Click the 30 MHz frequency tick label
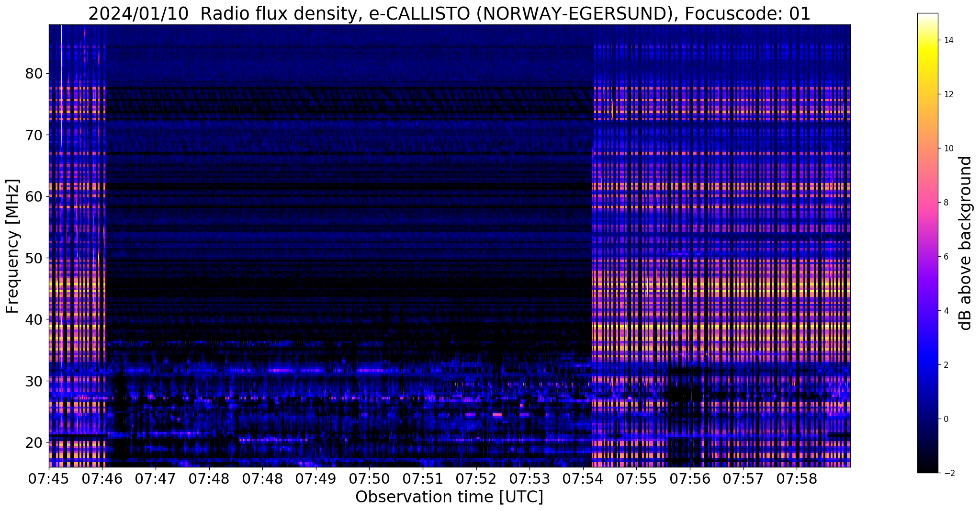Screen dimensions: 980x511 point(34,381)
